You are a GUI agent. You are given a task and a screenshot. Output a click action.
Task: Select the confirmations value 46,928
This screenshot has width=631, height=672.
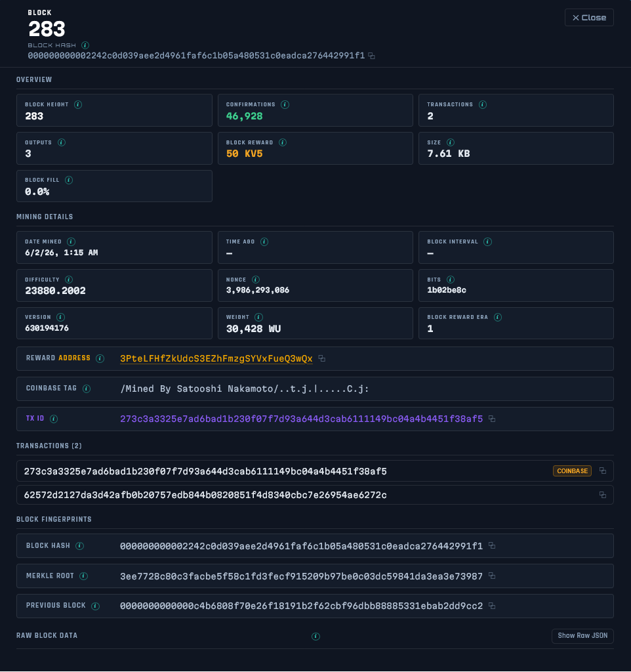coord(244,116)
